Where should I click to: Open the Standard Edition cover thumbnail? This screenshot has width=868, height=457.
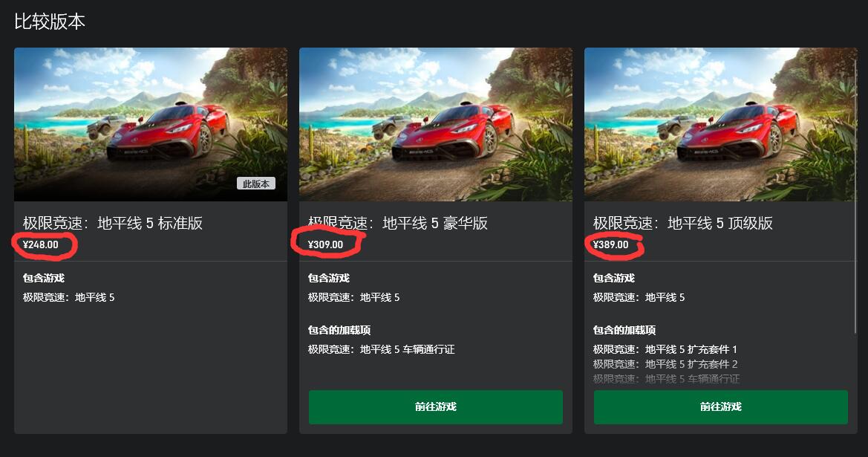[151, 124]
